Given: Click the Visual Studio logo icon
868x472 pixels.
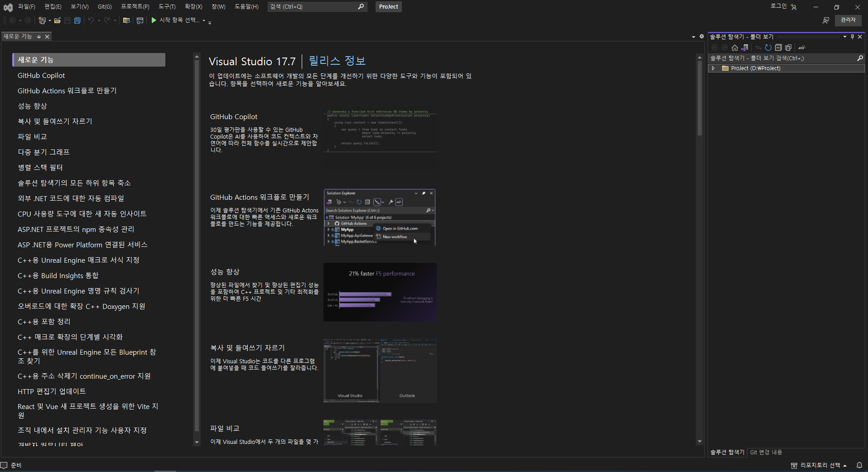Looking at the screenshot, I should 8,7.
